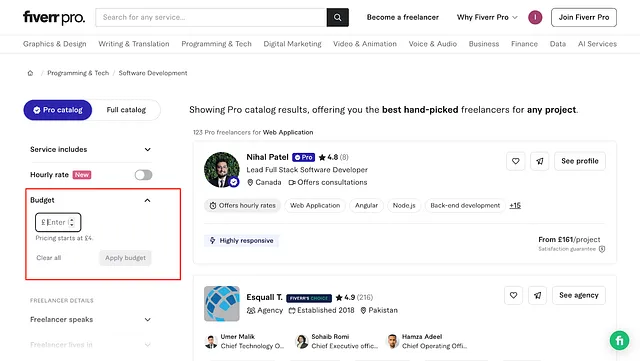Go to home via breadcrumb icon
The height and width of the screenshot is (361, 640).
click(30, 73)
